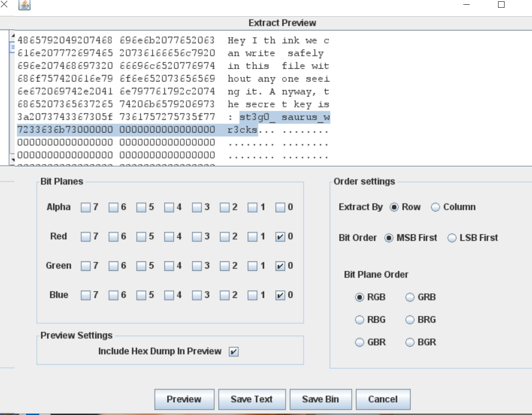Click decoded text 'r3cks'
The width and height of the screenshot is (532, 415).
pyautogui.click(x=243, y=130)
